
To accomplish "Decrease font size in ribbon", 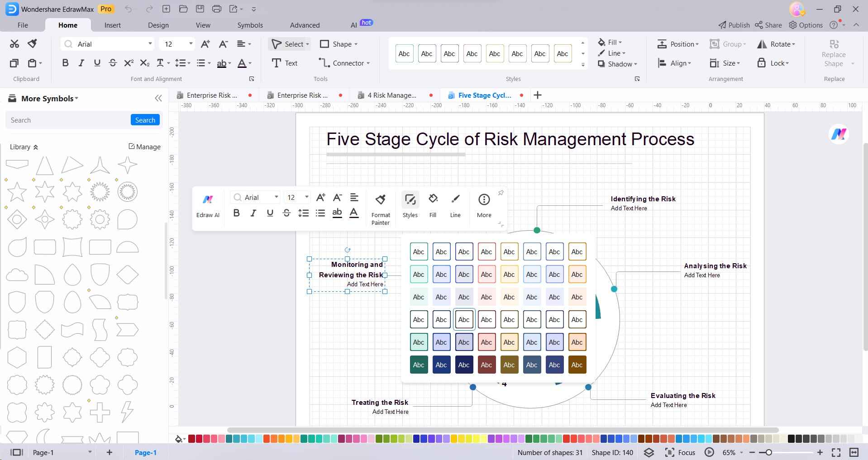I will click(x=223, y=44).
